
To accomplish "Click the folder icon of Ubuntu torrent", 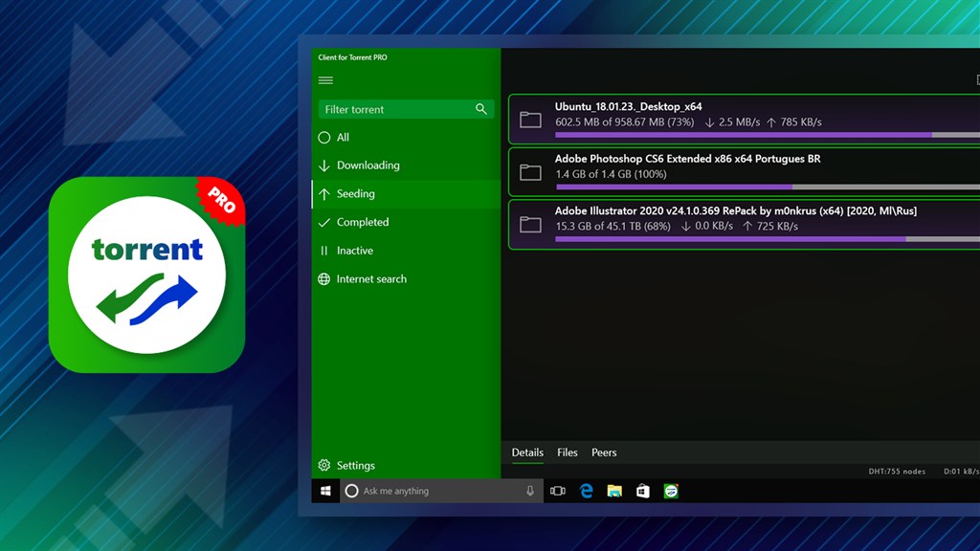I will pyautogui.click(x=530, y=120).
